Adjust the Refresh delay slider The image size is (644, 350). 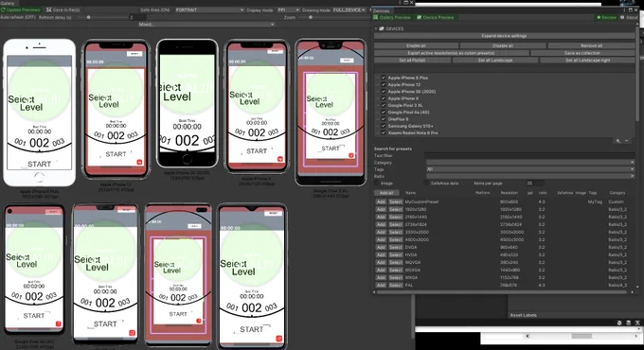(88, 17)
